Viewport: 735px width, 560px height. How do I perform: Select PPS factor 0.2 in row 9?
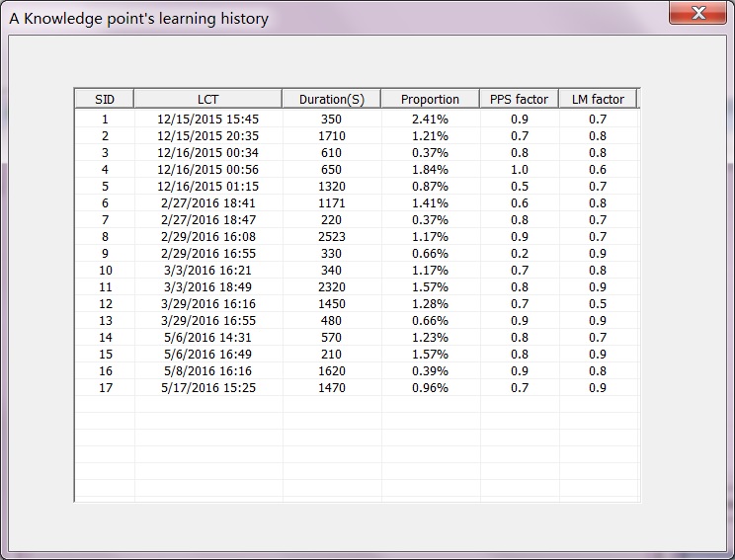click(519, 254)
